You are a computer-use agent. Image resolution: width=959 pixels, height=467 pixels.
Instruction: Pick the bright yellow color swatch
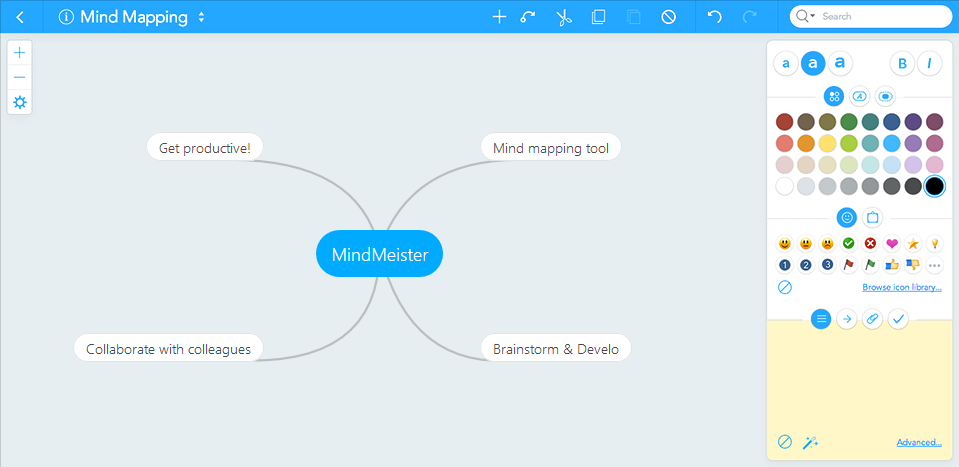[x=828, y=143]
